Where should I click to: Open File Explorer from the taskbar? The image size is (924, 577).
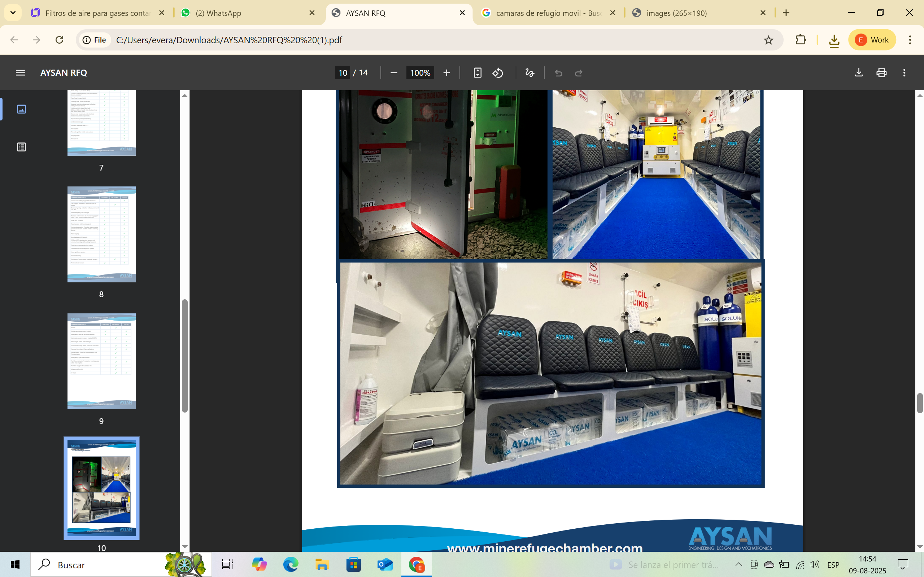coord(322,564)
